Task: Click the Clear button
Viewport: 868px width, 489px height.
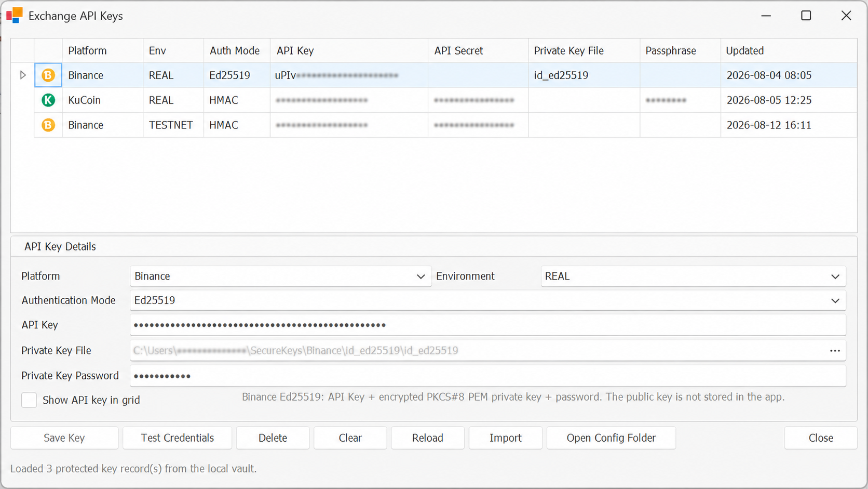Action: (350, 438)
